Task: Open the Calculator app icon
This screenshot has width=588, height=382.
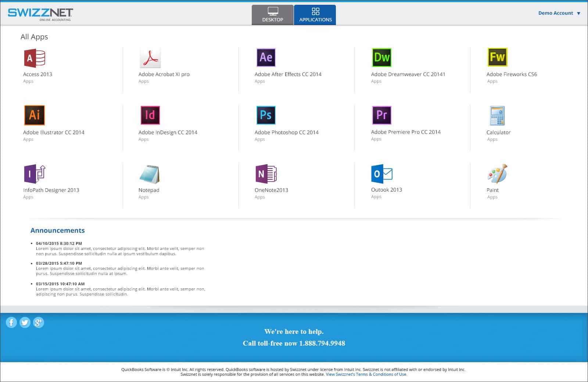Action: 497,116
